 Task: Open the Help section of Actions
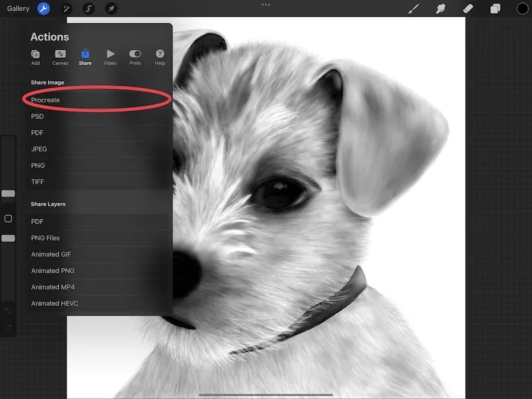[160, 57]
